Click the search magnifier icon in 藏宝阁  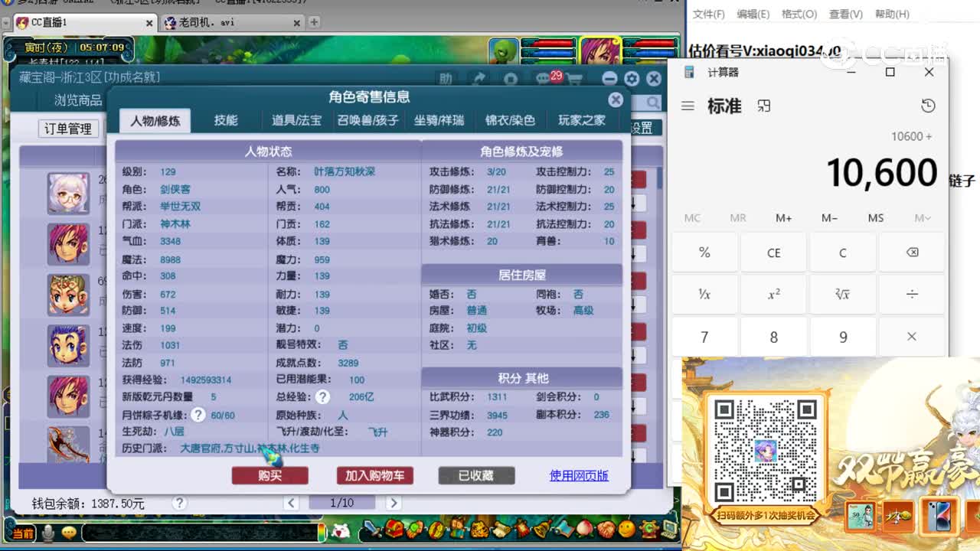pyautogui.click(x=652, y=103)
